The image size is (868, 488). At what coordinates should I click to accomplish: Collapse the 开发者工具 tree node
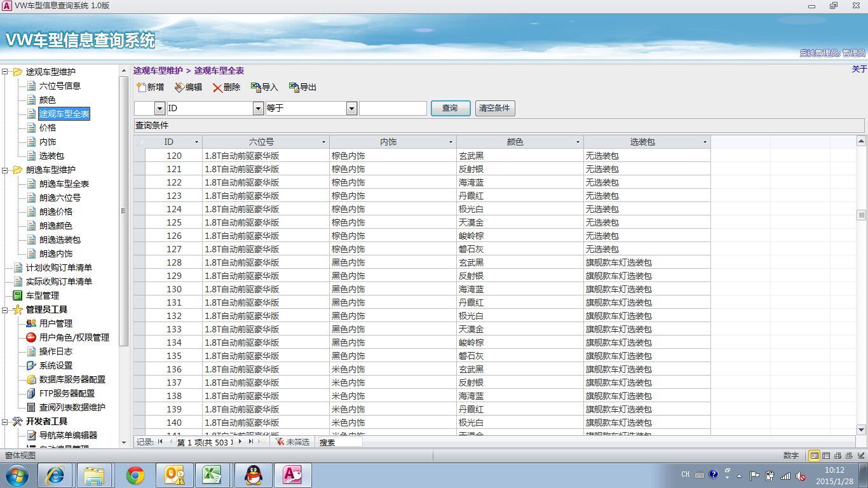point(5,421)
